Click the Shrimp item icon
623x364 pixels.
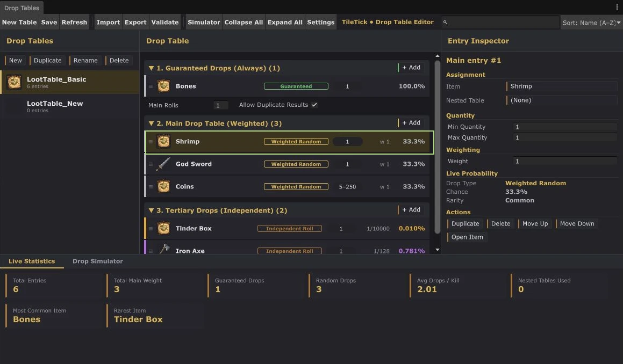(163, 141)
